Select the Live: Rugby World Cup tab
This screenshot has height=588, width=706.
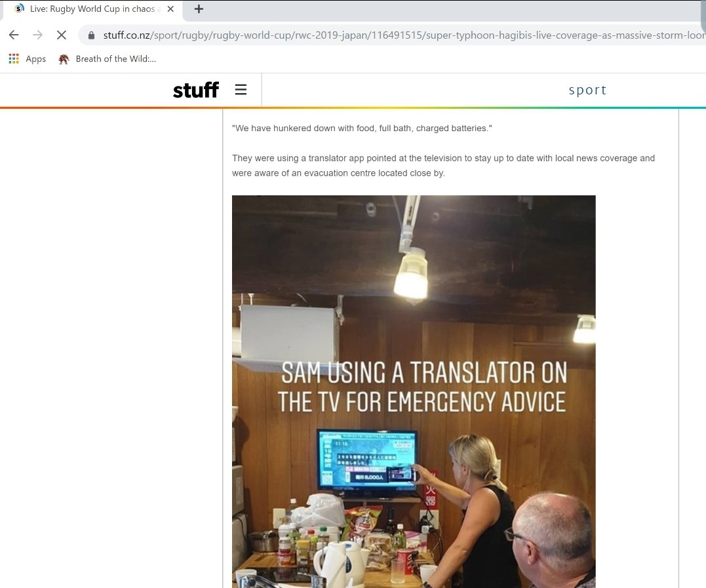(x=92, y=9)
